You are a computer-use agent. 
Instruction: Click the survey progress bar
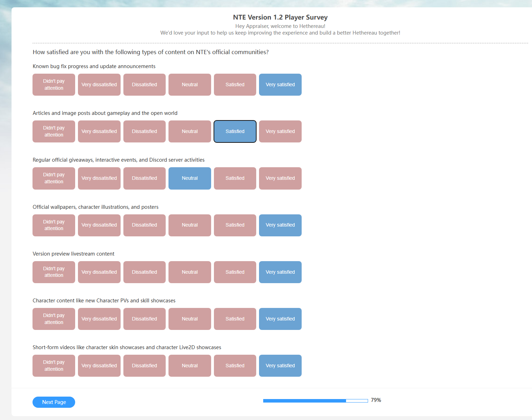click(316, 401)
